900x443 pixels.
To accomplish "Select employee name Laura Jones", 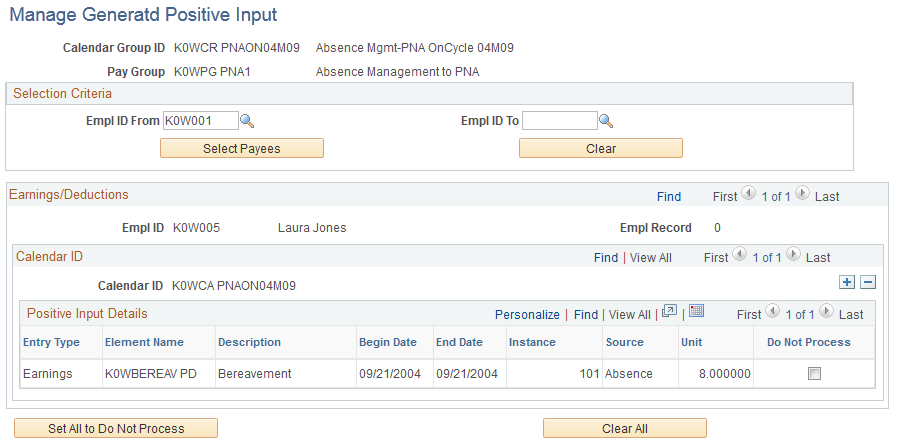I will pos(312,228).
